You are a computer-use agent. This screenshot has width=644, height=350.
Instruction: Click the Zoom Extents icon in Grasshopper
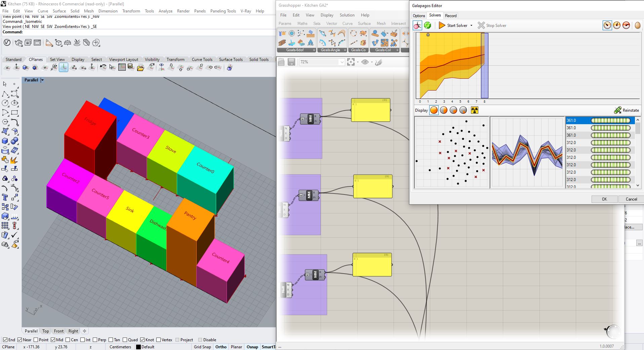(351, 62)
